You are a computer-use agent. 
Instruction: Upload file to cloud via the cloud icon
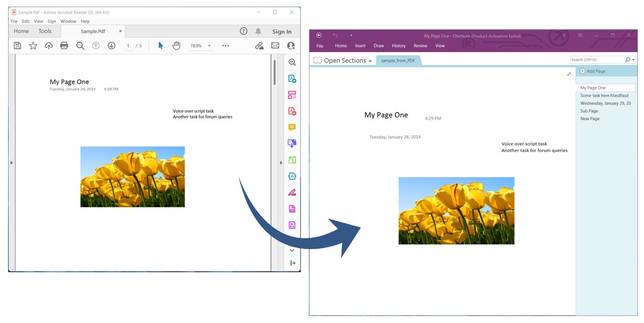click(x=48, y=45)
